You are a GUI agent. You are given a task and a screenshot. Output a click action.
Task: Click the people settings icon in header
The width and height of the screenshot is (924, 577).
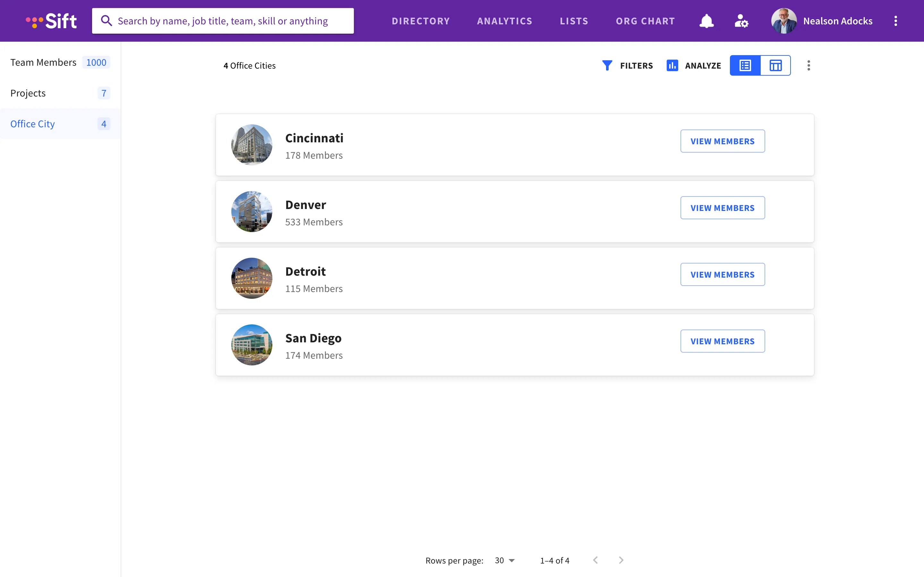point(741,21)
